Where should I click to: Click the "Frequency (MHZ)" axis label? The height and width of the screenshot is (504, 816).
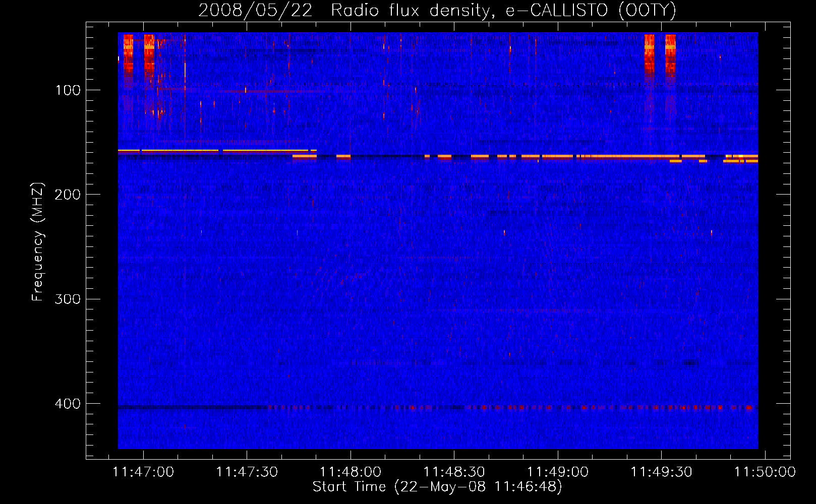coord(38,242)
